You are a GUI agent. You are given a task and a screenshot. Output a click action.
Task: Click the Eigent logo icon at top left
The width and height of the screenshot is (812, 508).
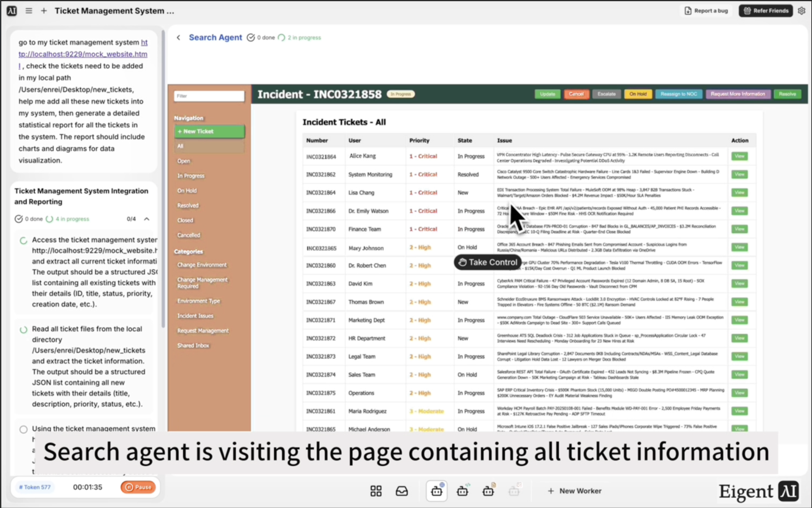[x=12, y=11]
